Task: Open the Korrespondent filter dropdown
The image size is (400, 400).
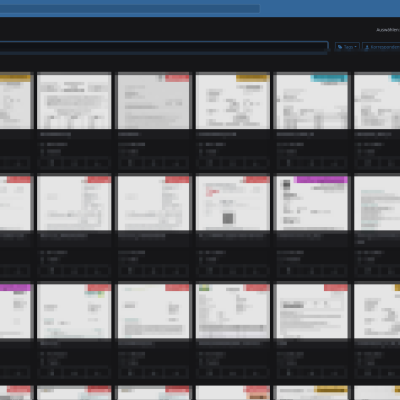Action: pos(382,47)
